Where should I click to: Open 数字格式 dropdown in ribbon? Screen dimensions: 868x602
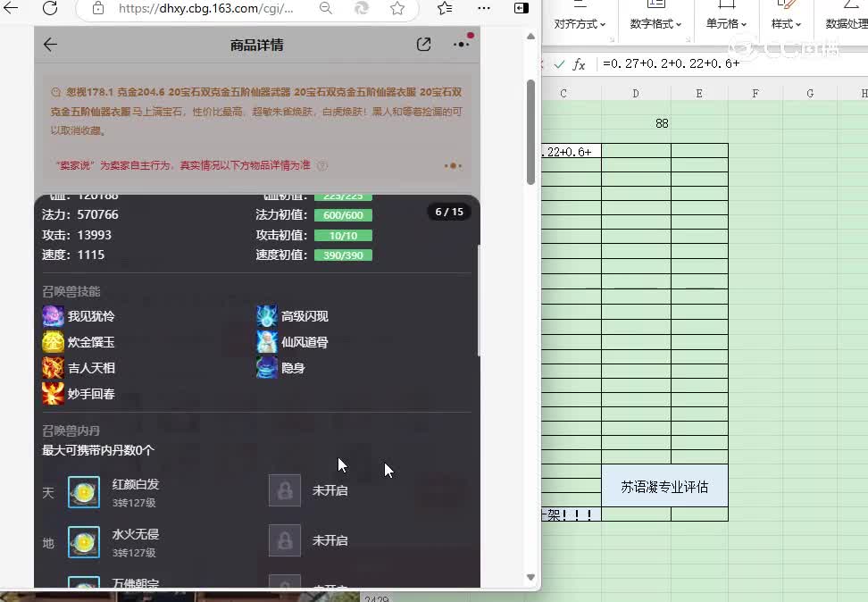coord(655,24)
